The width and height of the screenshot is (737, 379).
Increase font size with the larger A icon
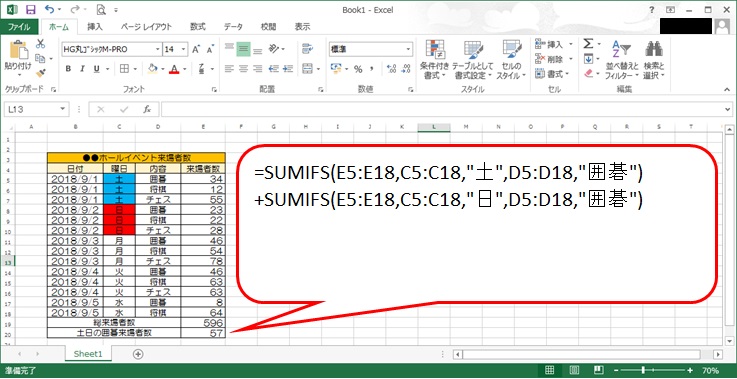click(196, 49)
